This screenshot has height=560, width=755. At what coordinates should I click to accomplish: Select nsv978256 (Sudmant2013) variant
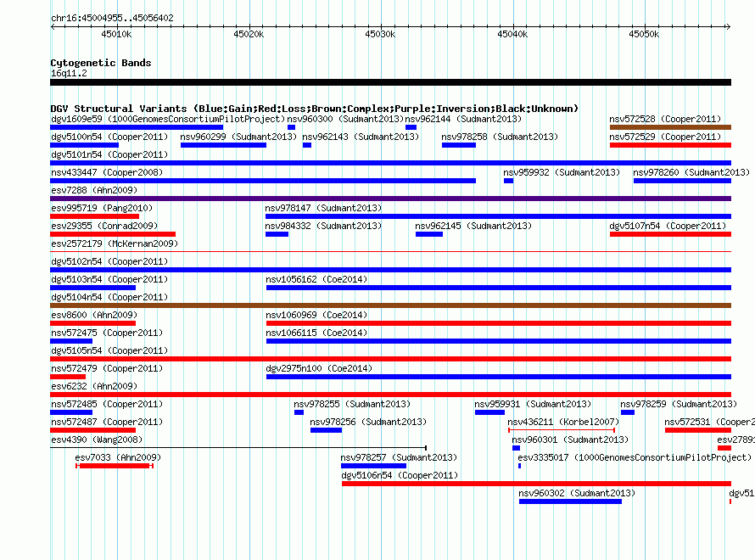tap(368, 422)
